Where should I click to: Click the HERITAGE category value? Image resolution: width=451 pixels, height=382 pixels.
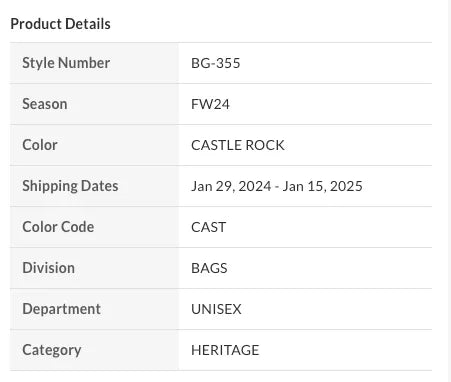[x=225, y=350]
